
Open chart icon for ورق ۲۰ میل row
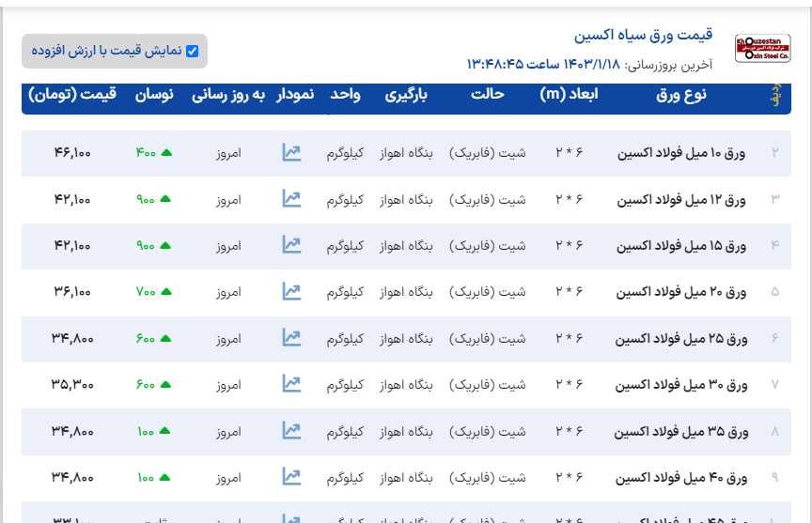(291, 291)
